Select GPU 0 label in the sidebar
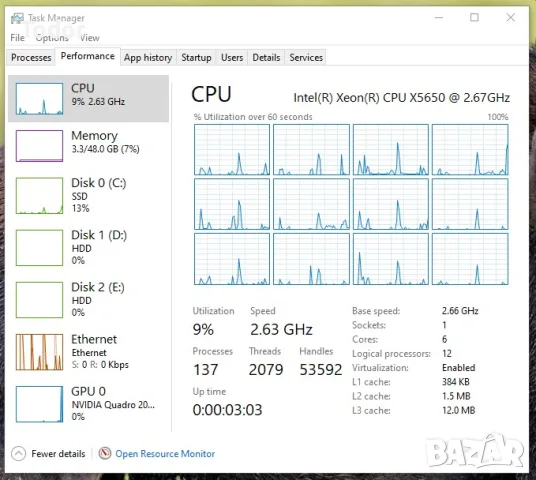Screen dimensions: 536x480 pos(89,391)
